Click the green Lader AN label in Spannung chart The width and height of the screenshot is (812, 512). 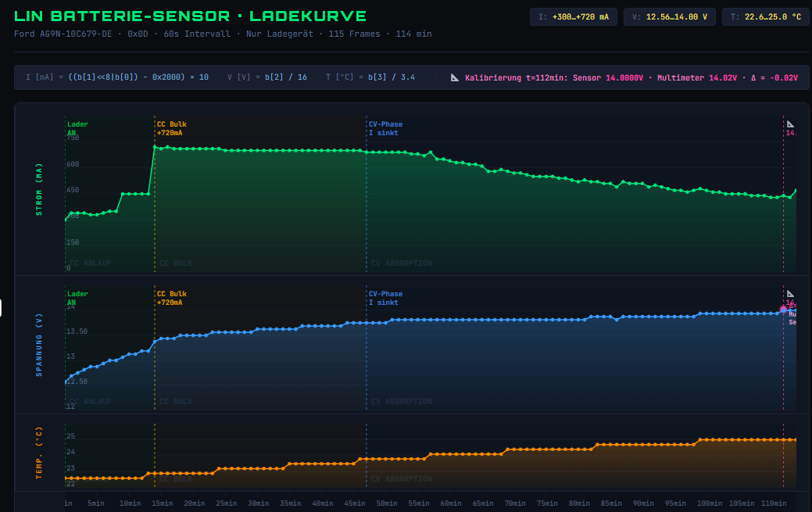[77, 298]
